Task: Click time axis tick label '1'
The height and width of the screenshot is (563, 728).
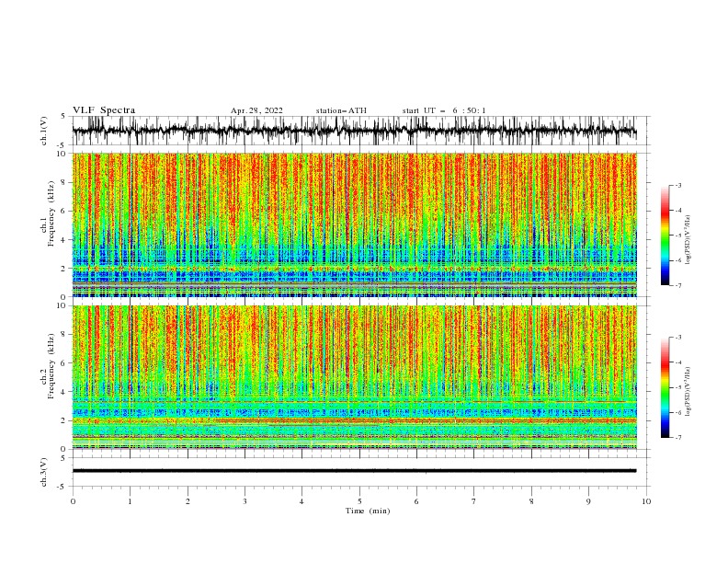Action: (130, 501)
